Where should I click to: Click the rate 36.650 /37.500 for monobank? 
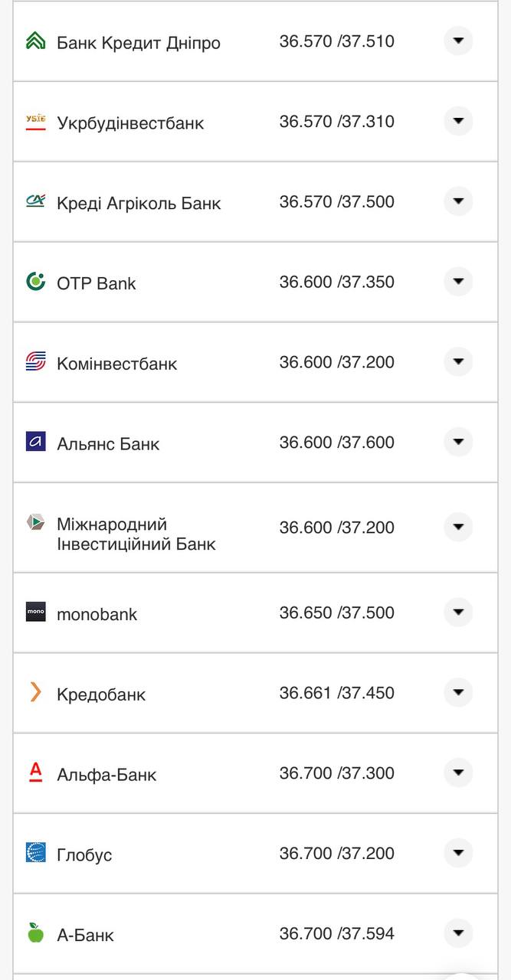pyautogui.click(x=338, y=612)
